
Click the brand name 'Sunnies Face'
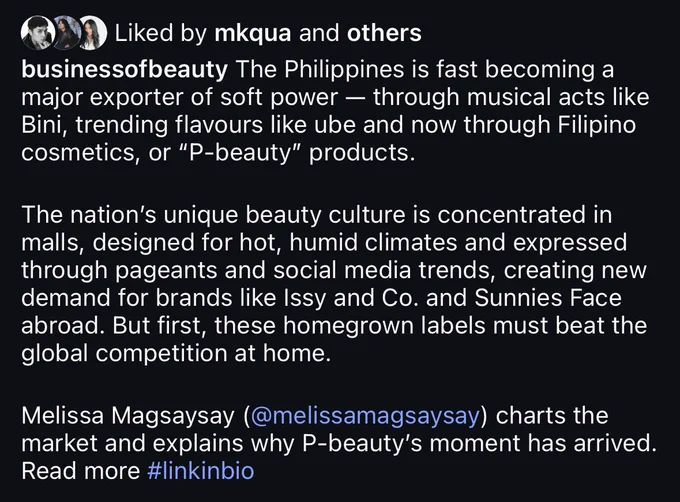tap(548, 298)
